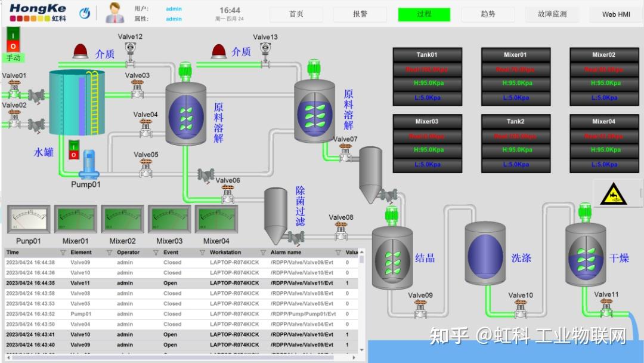Select the Valve01 valve icon
This screenshot has height=363, width=644.
tap(14, 91)
